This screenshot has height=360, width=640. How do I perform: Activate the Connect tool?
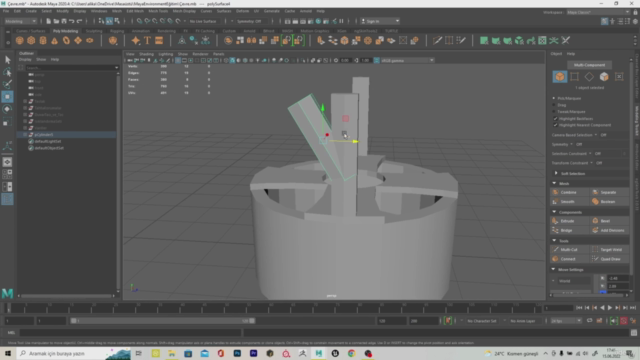(x=569, y=259)
